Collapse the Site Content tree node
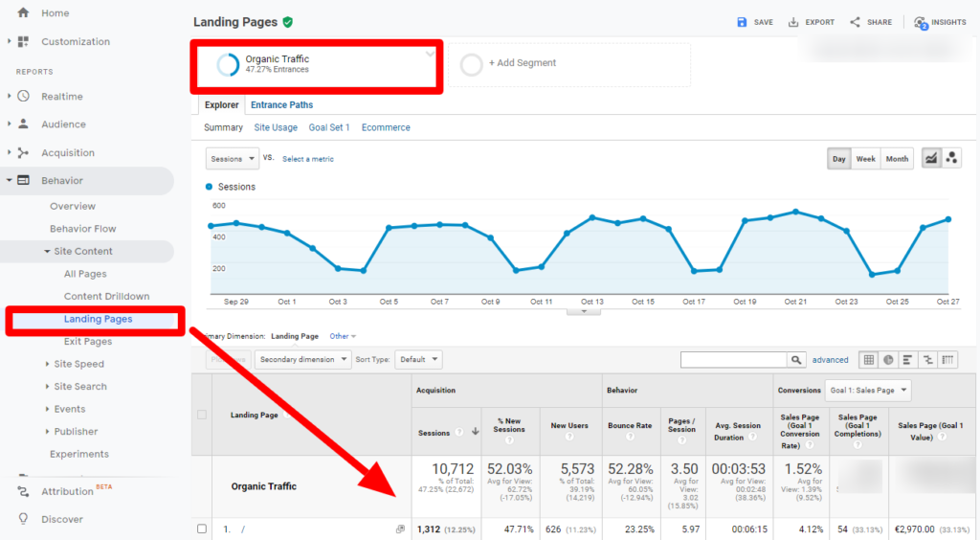 point(47,251)
